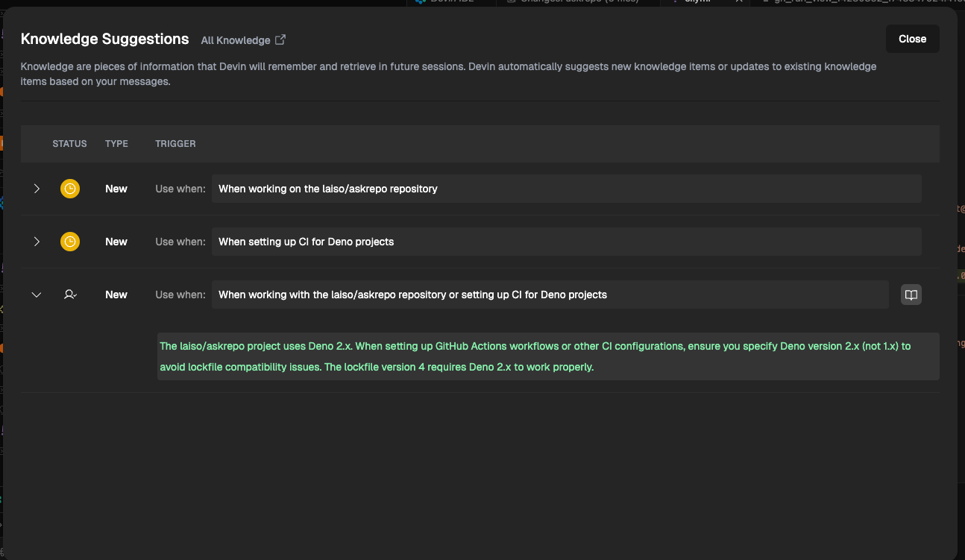Click the STATUS column header
This screenshot has height=560, width=965.
pyautogui.click(x=69, y=143)
